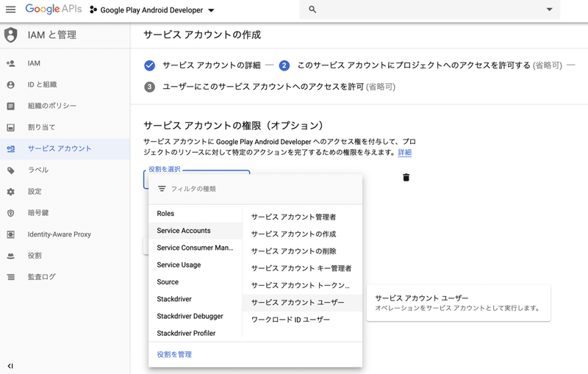Click the 役割 hat icon
Image resolution: width=588 pixels, height=374 pixels.
pos(11,256)
